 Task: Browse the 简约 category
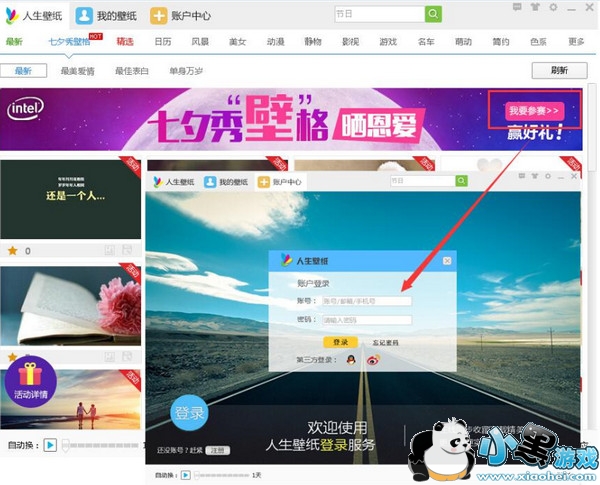click(x=501, y=41)
